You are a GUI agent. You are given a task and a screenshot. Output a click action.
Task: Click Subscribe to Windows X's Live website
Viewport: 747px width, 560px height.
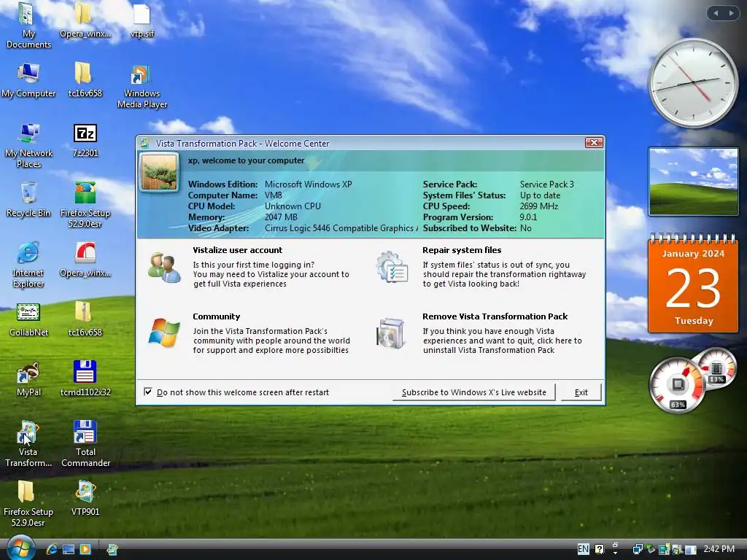coord(474,392)
